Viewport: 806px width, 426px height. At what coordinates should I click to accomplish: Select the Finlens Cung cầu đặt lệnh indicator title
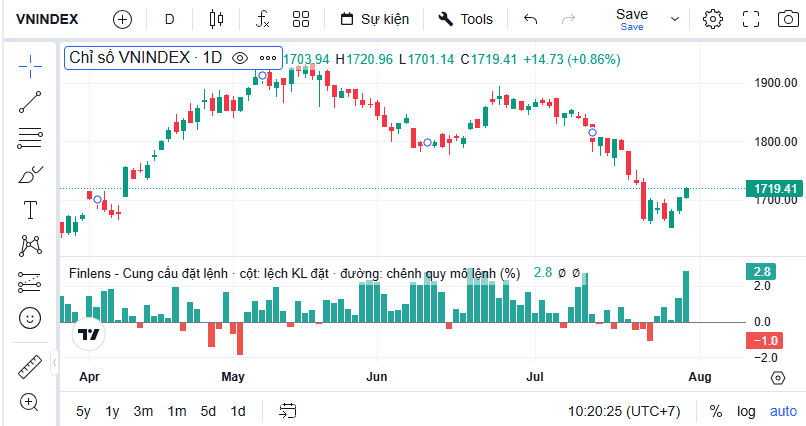pyautogui.click(x=295, y=273)
